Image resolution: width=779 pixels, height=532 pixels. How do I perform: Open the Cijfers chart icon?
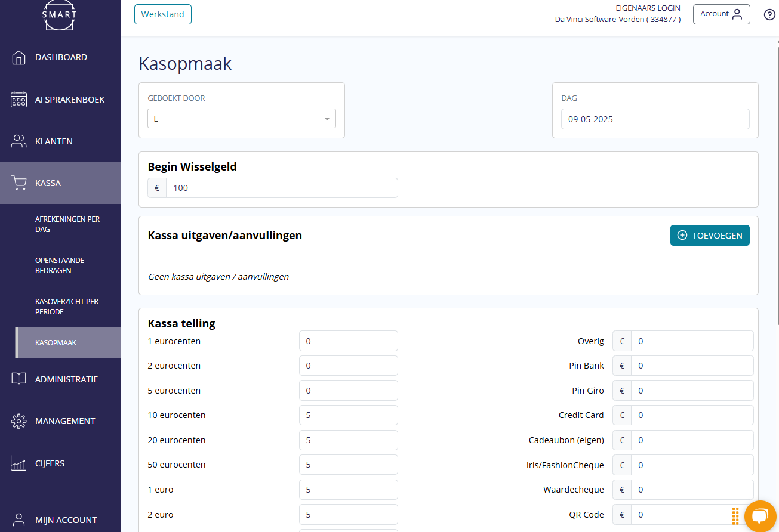point(19,463)
